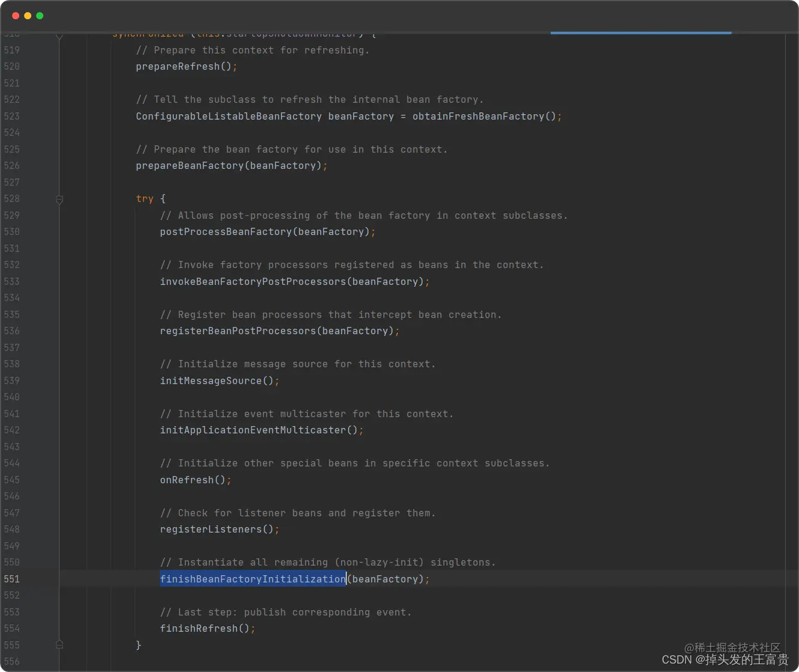Viewport: 799px width, 672px height.
Task: Click the onRefresh() call
Action: 195,480
